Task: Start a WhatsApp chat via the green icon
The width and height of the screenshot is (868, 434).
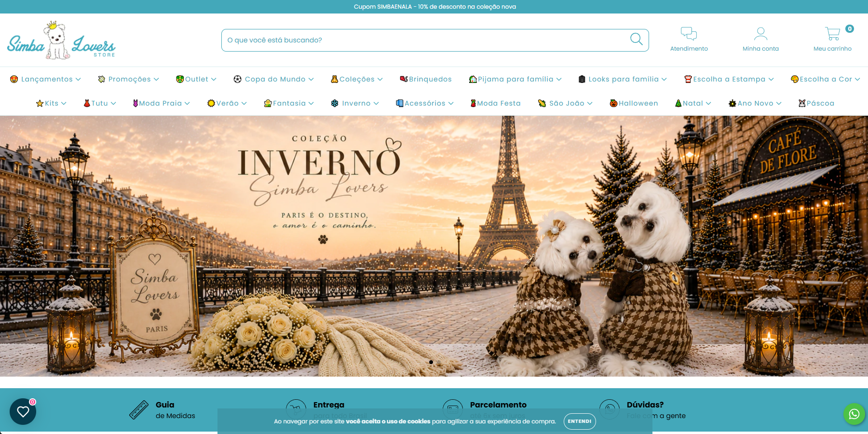Action: coord(854,414)
